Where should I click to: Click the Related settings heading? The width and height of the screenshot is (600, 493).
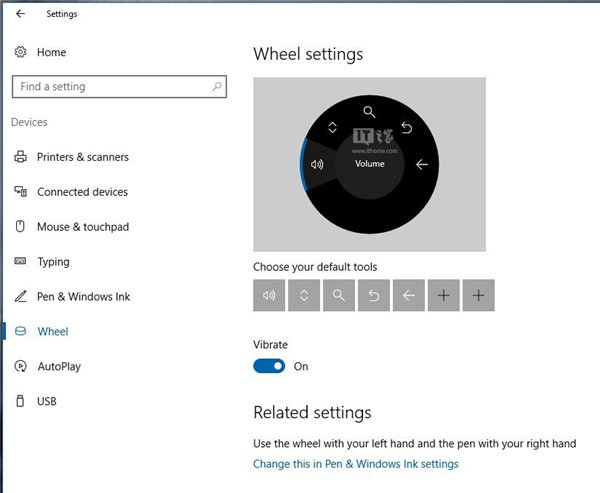(x=312, y=413)
